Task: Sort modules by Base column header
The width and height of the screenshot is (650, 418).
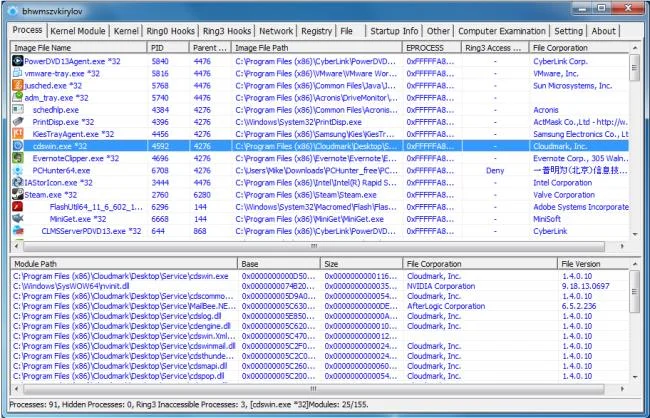Action: point(279,264)
